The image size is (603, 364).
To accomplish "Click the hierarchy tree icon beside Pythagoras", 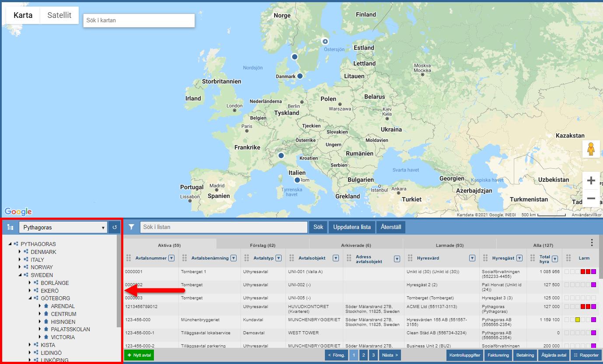I will pyautogui.click(x=10, y=227).
